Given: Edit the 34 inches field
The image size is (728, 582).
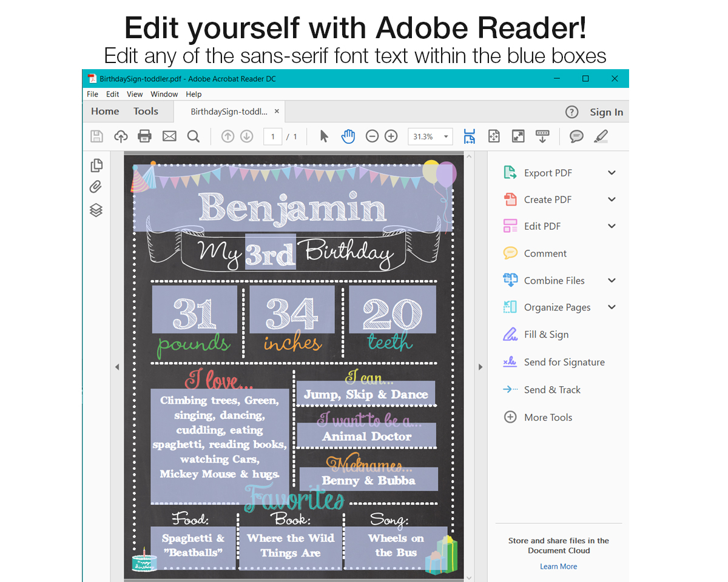Looking at the screenshot, I should click(x=292, y=309).
